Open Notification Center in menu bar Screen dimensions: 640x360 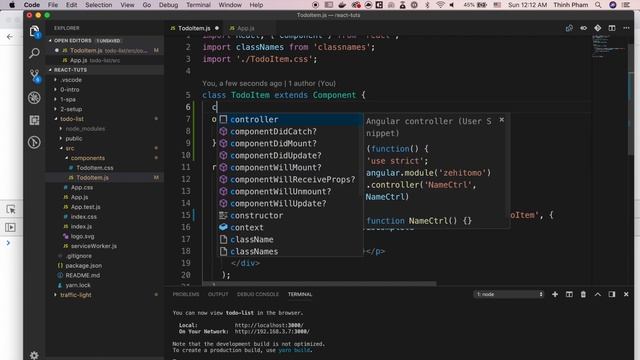(626, 5)
